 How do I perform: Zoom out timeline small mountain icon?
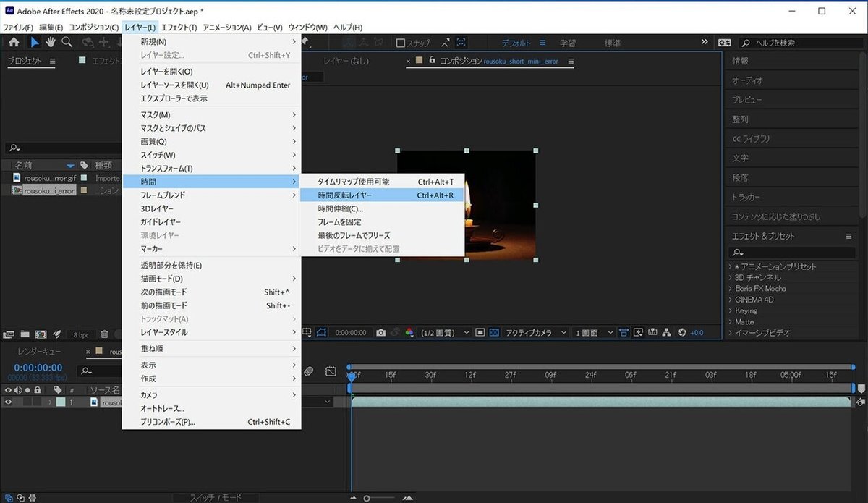click(x=354, y=498)
